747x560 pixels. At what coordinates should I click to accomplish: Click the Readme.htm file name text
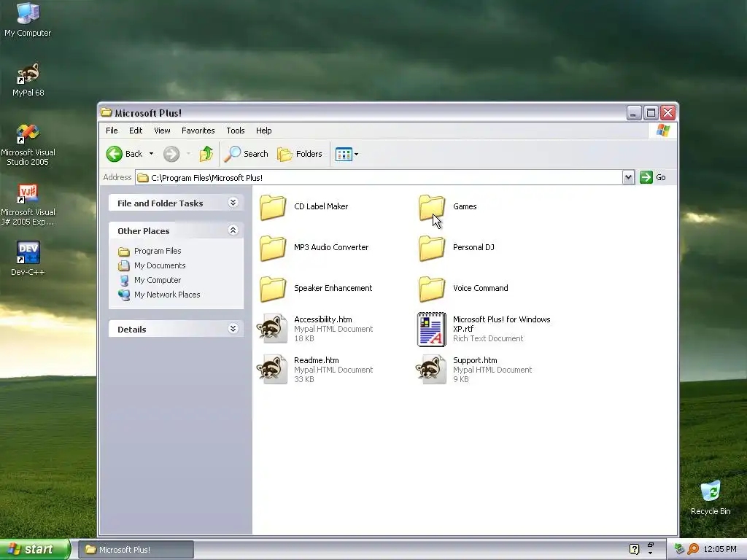click(317, 360)
